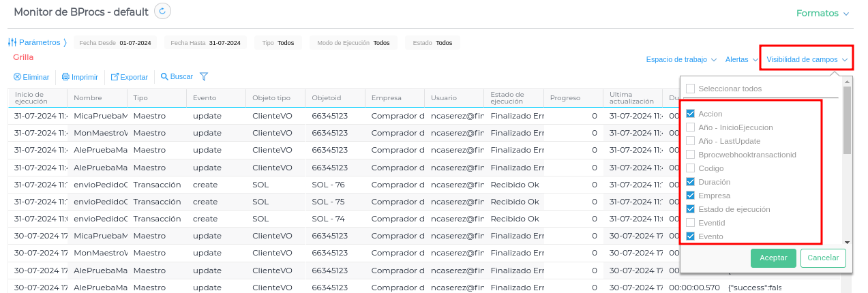Click the Buscar search button

point(177,76)
